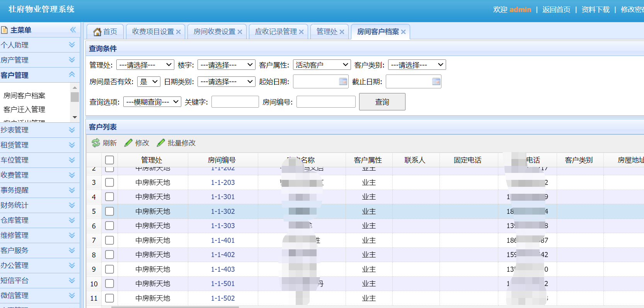Close the 应收记录管理 tab
The height and width of the screenshot is (308, 644).
(301, 32)
